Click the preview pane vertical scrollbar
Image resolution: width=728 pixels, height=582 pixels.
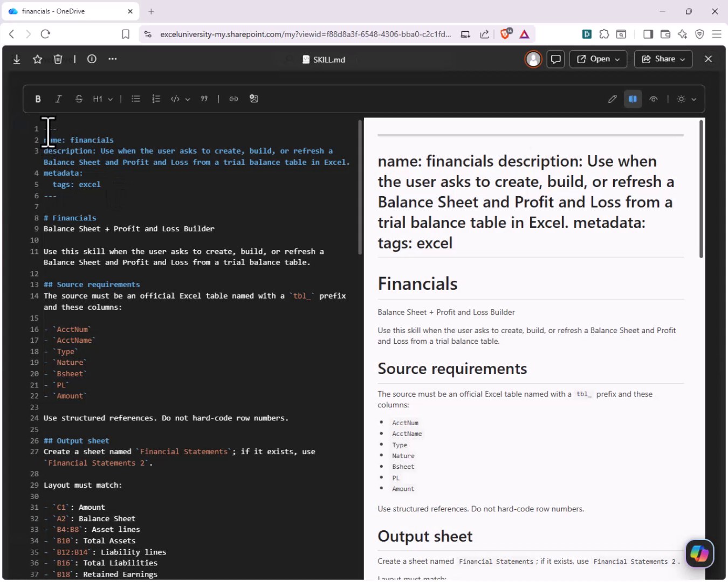pyautogui.click(x=701, y=189)
